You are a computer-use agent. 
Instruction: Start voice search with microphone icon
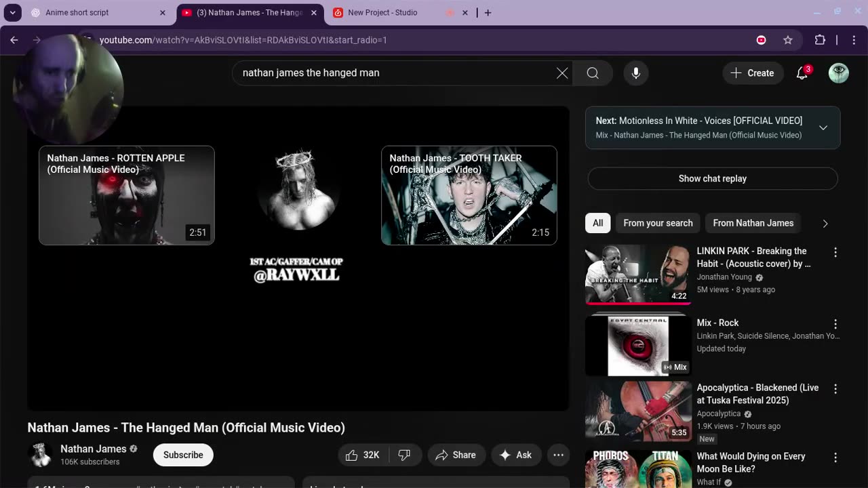click(636, 73)
